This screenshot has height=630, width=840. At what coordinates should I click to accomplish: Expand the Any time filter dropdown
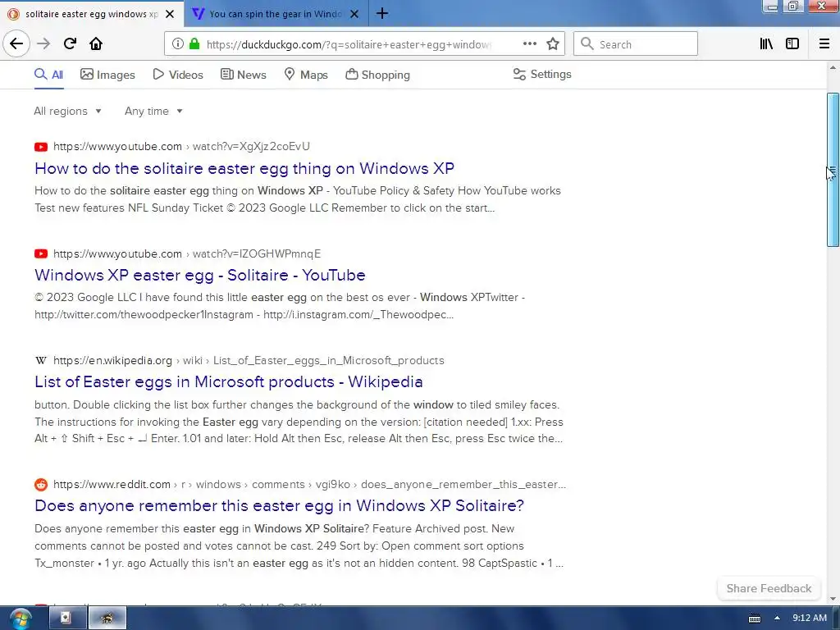click(x=153, y=111)
